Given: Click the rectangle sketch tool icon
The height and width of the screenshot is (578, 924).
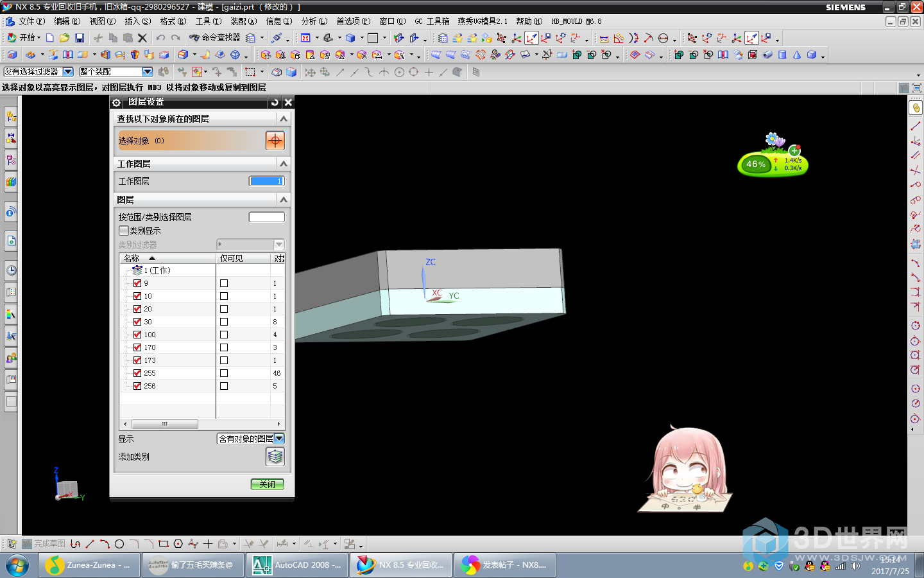Looking at the screenshot, I should (x=164, y=544).
